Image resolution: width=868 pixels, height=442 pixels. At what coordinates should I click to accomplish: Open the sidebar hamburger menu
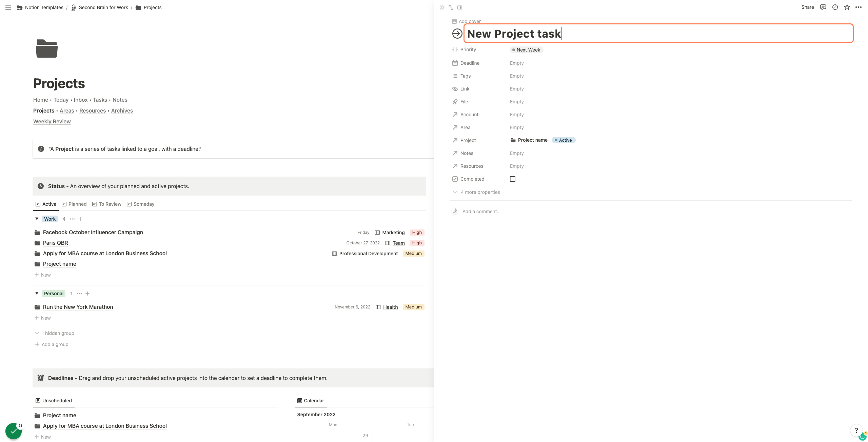coord(8,7)
